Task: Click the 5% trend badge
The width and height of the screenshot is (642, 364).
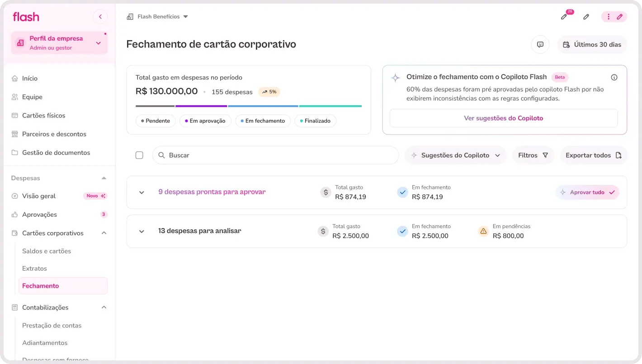Action: click(x=269, y=92)
